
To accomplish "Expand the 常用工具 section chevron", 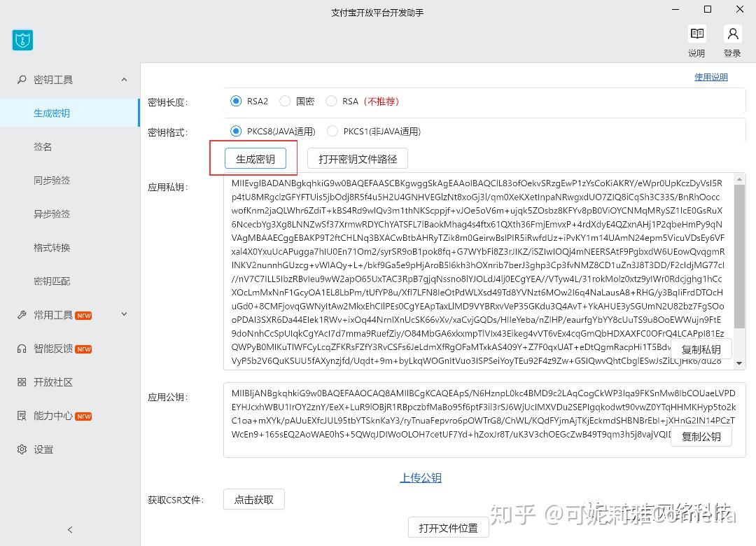I will [x=124, y=314].
